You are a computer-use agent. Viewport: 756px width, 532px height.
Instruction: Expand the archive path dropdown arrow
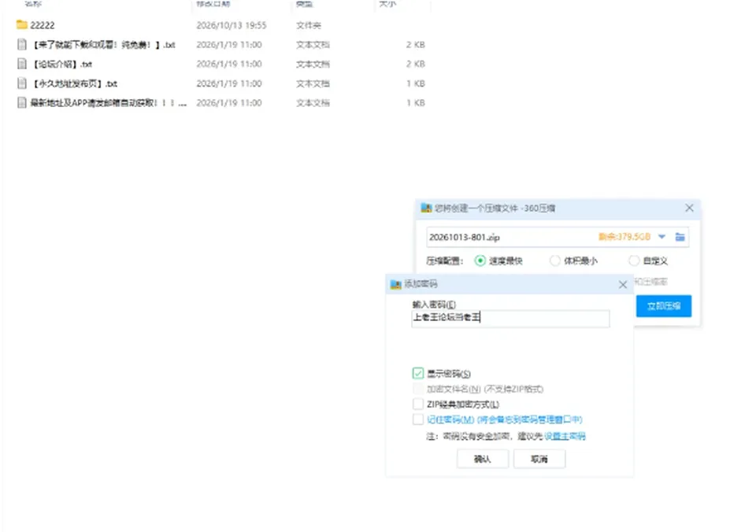[x=662, y=237]
